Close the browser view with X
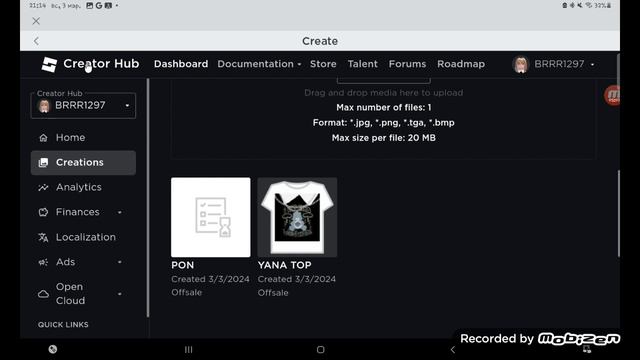 (36, 21)
